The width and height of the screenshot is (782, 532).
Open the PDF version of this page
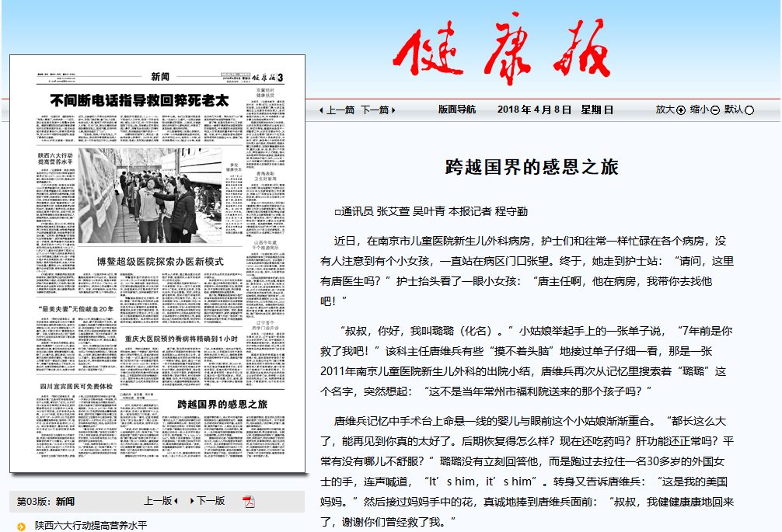click(250, 501)
